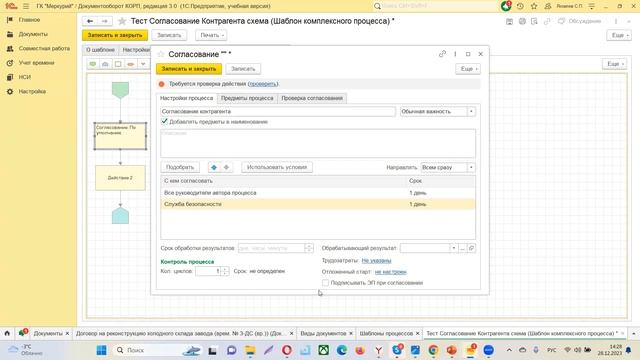Launch Opera from the taskbar
The width and height of the screenshot is (640, 360).
(287, 350)
